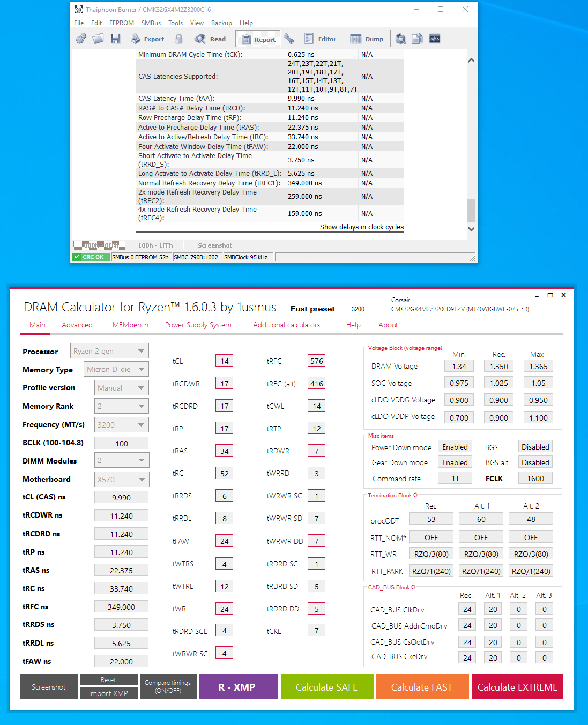
Task: Click the DRAM Voltage Rec. value 1.350
Action: 499,366
